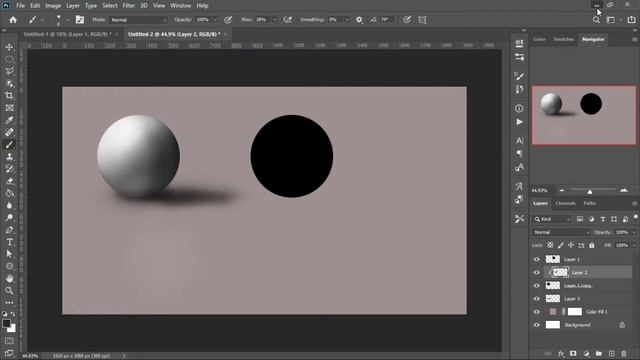Hide the Background layer visibility eye
The width and height of the screenshot is (640, 360).
(537, 325)
